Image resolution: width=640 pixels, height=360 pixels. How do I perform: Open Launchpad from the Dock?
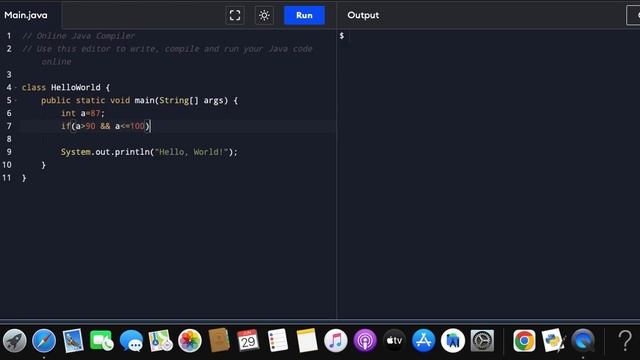pyautogui.click(x=15, y=340)
